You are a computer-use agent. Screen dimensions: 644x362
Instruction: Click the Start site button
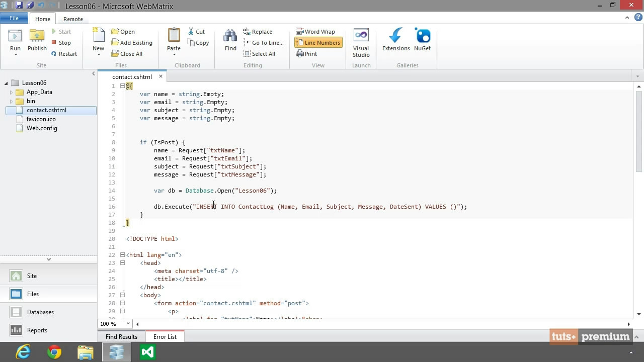point(61,32)
